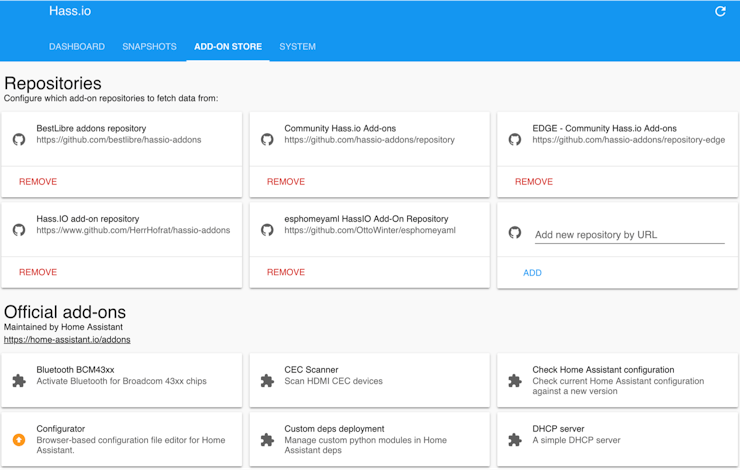Image resolution: width=740 pixels, height=470 pixels.
Task: Click the Repositories section heading
Action: point(53,84)
